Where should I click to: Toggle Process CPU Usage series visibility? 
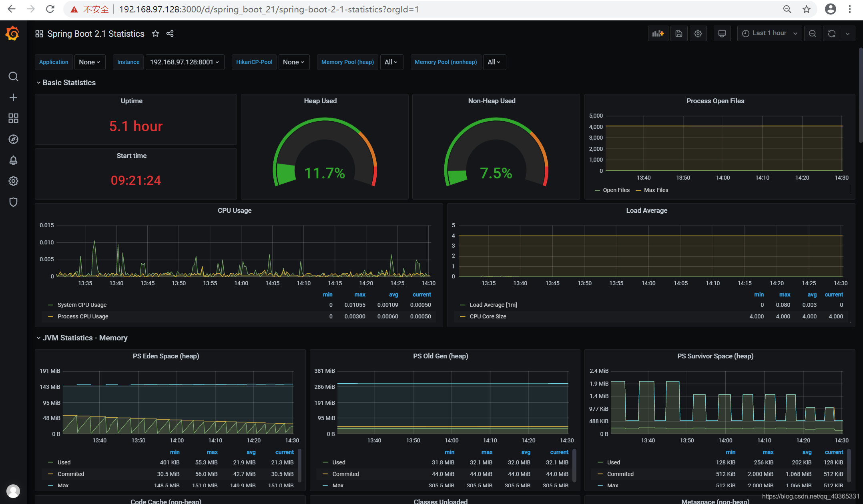point(83,317)
